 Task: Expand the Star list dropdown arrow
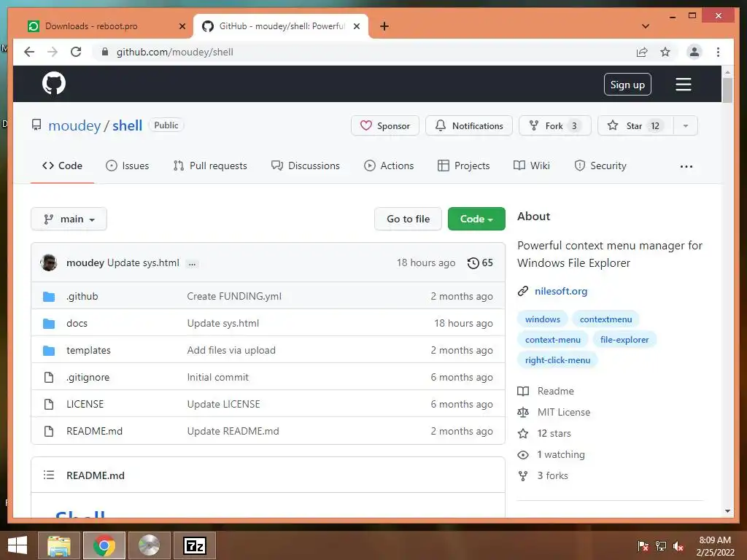coord(686,125)
